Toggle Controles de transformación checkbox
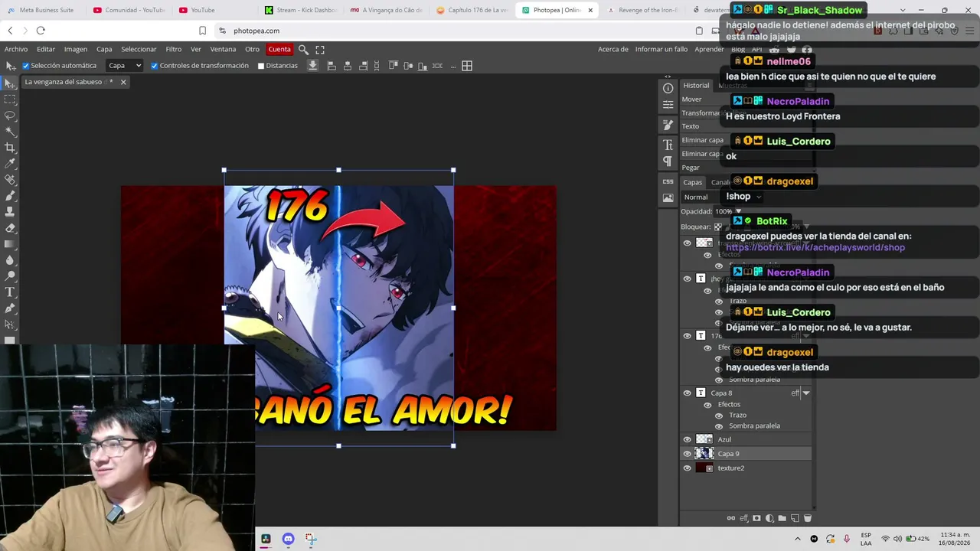 coord(154,66)
